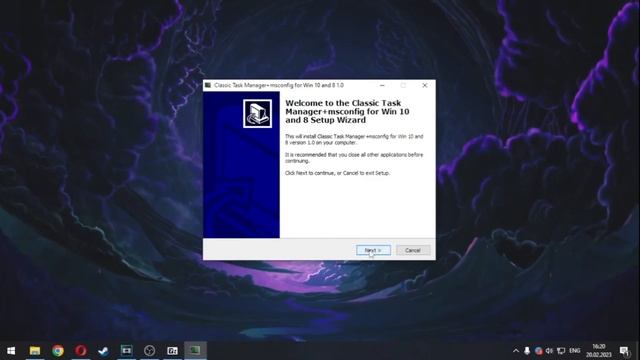The image size is (640, 360).
Task: Cancel the Setup Wizard
Action: [413, 250]
